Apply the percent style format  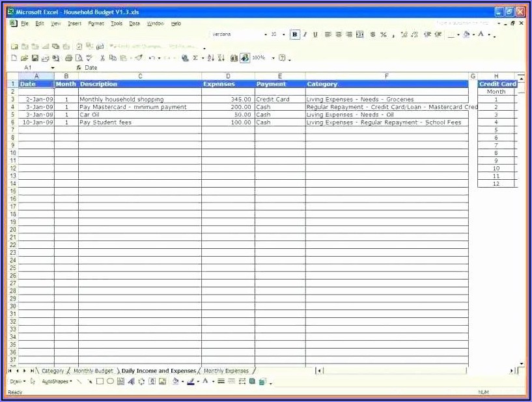pos(384,35)
